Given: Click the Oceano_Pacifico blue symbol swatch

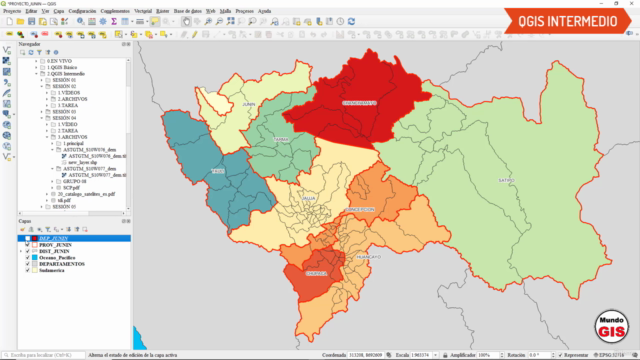Looking at the screenshot, I should pos(35,258).
